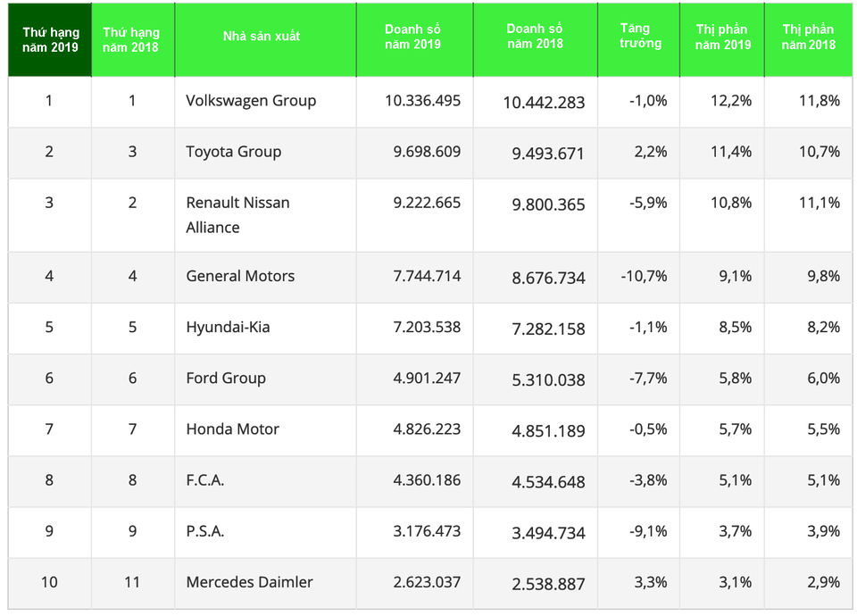Click the -10,7% growth value
The image size is (857, 616).
click(x=644, y=276)
